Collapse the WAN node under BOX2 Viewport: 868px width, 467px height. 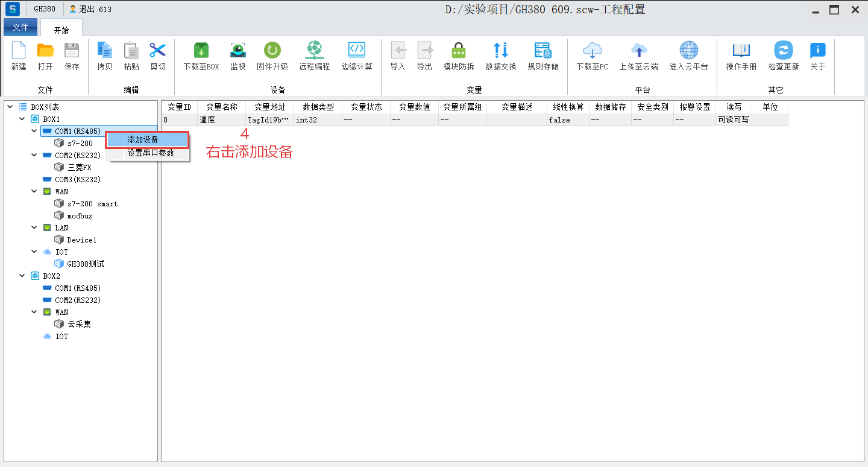coord(34,312)
